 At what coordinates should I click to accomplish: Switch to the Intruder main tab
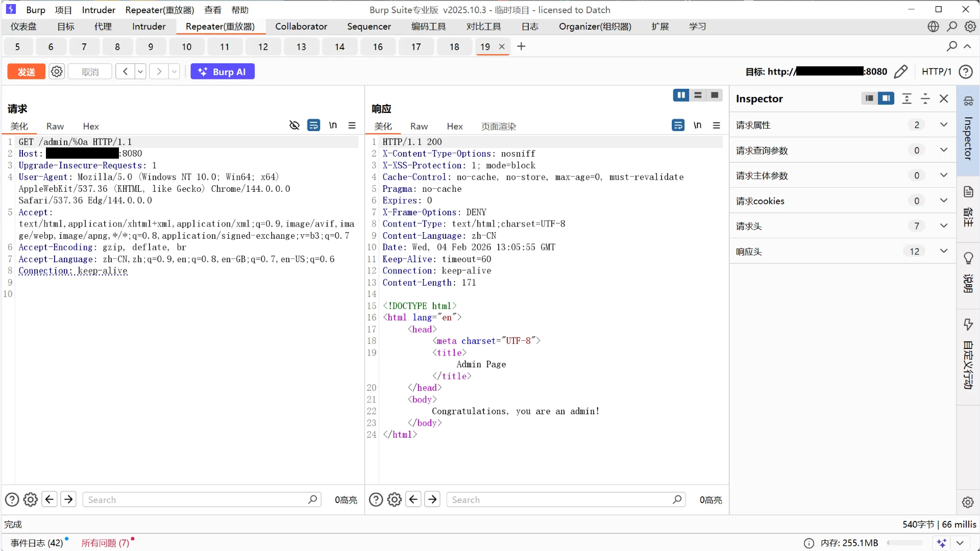[x=149, y=27]
